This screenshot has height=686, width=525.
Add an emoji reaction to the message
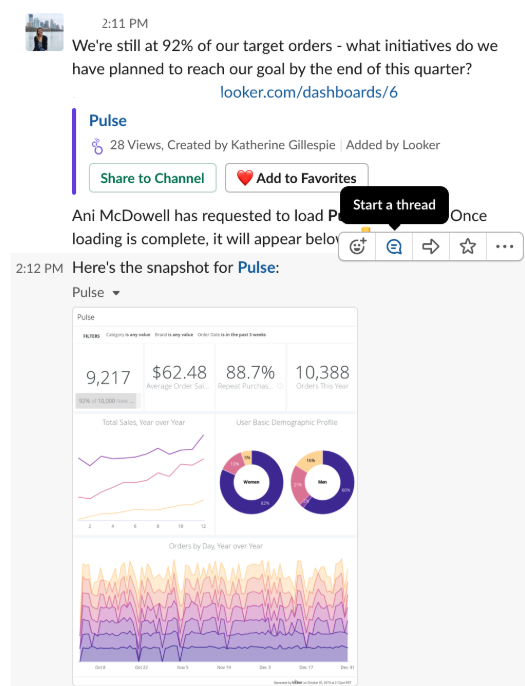click(x=357, y=246)
